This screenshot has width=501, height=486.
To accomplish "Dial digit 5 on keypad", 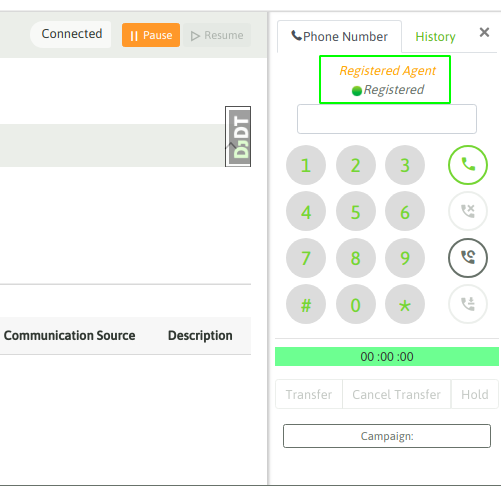I will click(356, 211).
